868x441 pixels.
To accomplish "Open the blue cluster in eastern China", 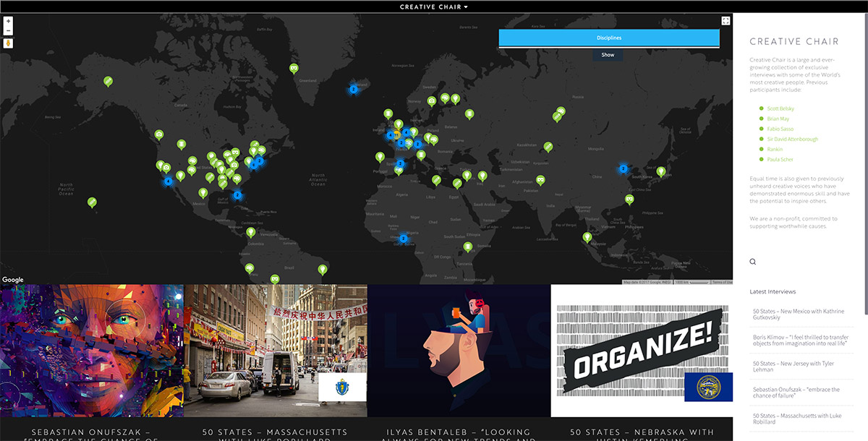I will 623,168.
